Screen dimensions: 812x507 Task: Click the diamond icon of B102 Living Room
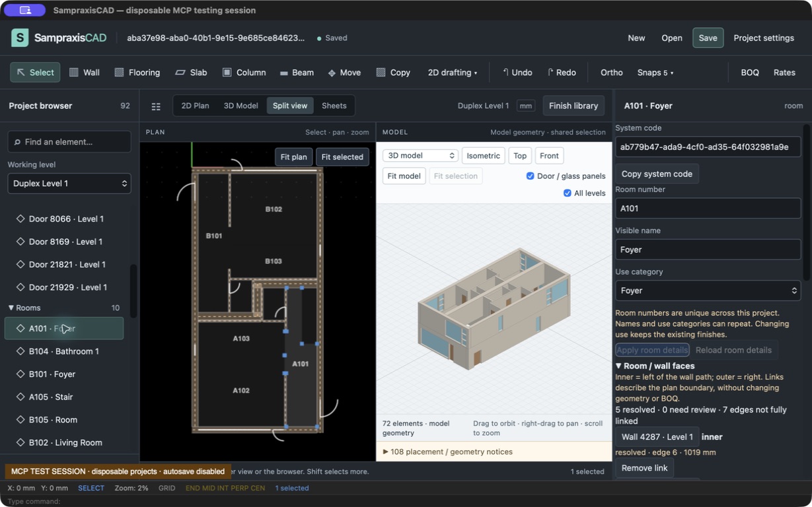click(20, 442)
